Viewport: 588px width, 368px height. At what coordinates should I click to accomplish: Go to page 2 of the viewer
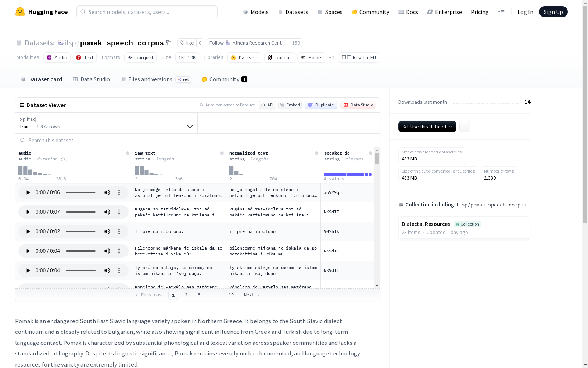click(186, 295)
